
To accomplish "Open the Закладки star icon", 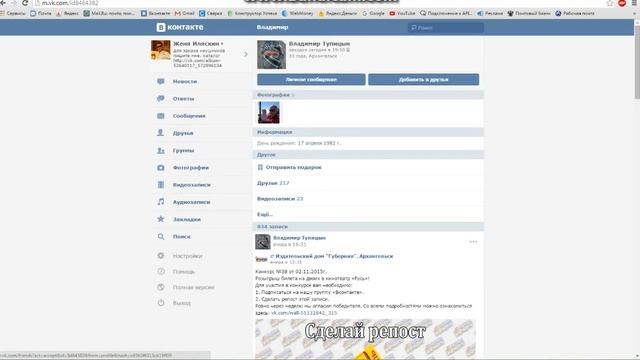I will point(161,219).
